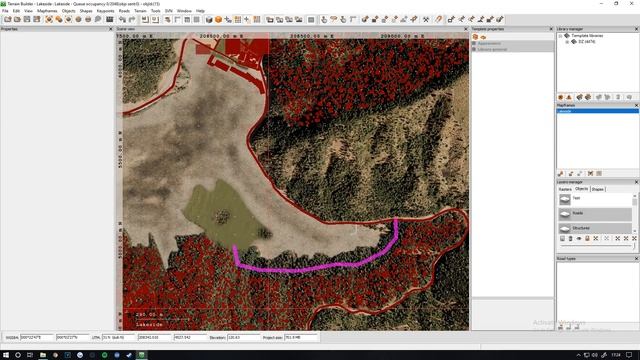Screen dimensions: 640x360
Task: Open the Roads menu
Action: tap(124, 11)
